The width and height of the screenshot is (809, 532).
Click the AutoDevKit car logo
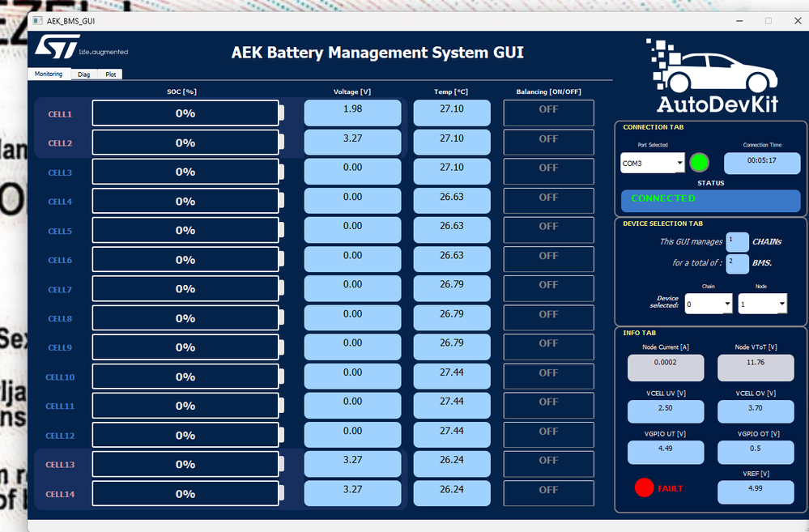pyautogui.click(x=713, y=76)
